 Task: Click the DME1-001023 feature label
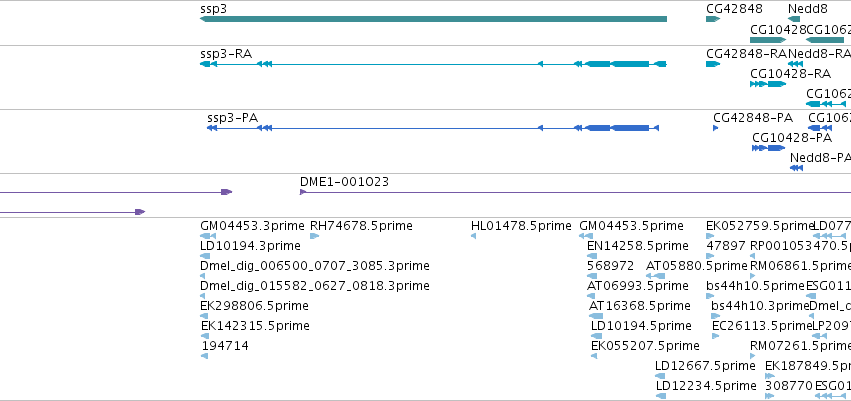coord(345,182)
